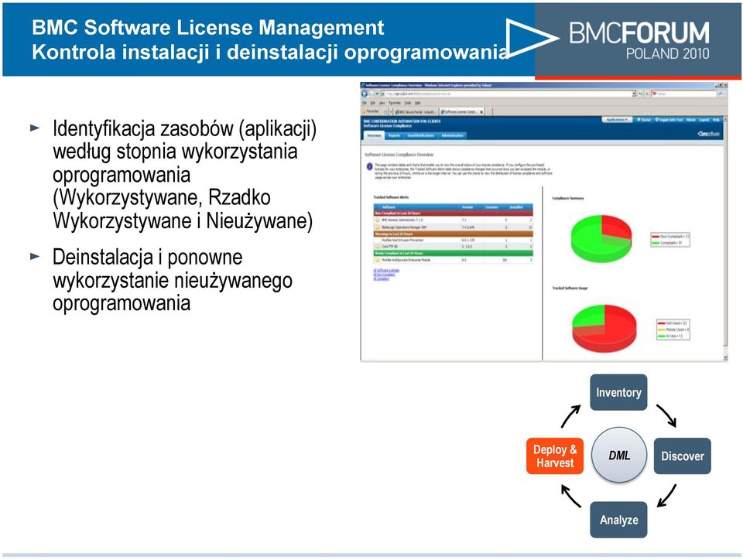The image size is (743, 560).
Task: Click the browser search box
Action: click(684, 94)
